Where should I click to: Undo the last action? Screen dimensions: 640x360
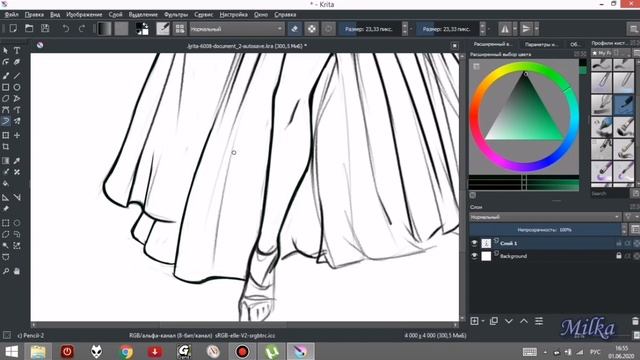66,29
